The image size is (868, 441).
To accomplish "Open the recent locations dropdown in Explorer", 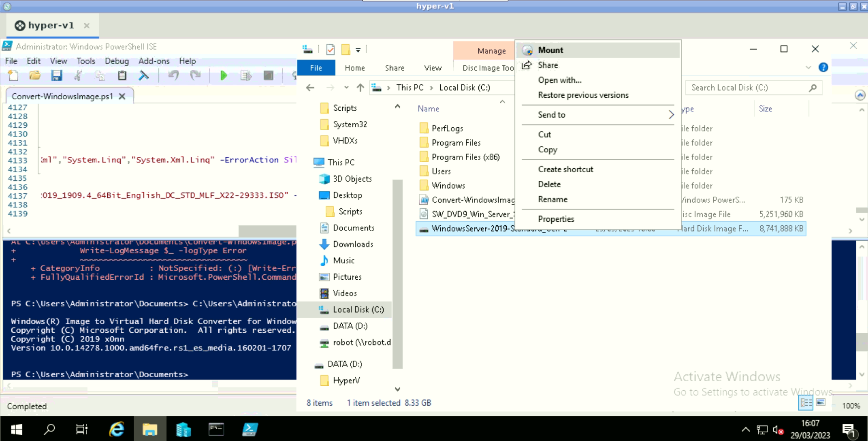I will (346, 88).
